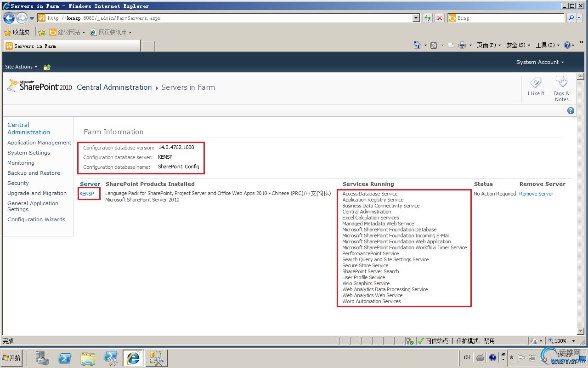
Task: Click the SharePoint 2010 logo
Action: click(x=40, y=85)
